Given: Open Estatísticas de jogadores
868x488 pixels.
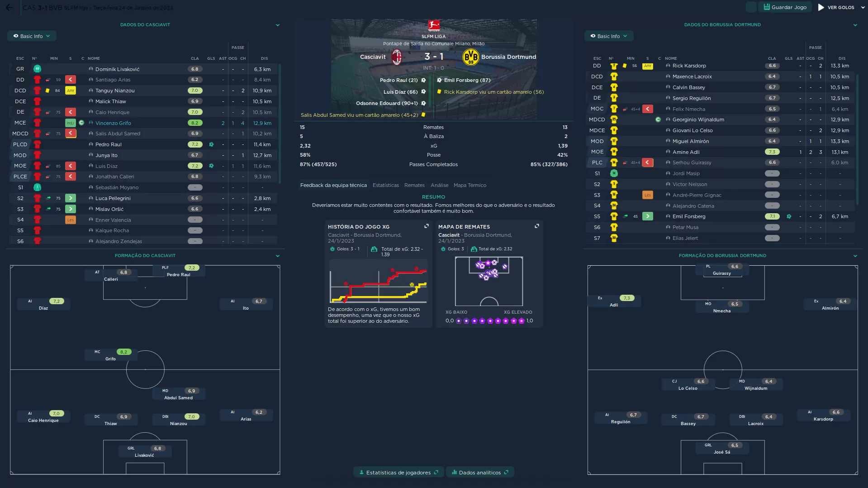Looking at the screenshot, I should point(398,473).
